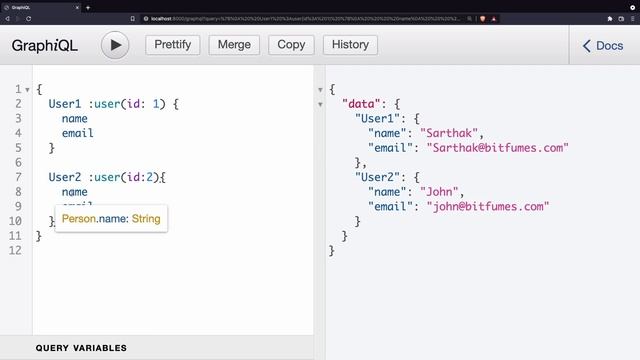The width and height of the screenshot is (640, 360).
Task: Collapse the query fold arrow on line 1
Action: coord(27,90)
